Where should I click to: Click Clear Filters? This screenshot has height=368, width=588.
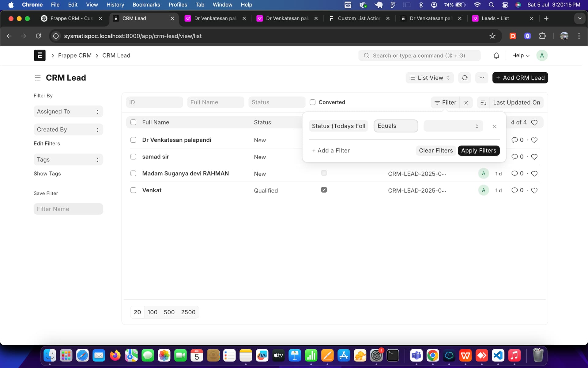point(435,151)
